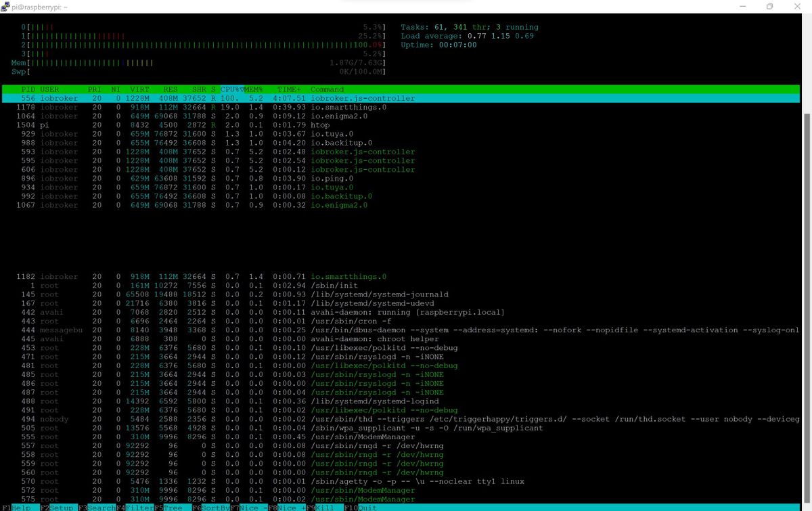Select io.backitup.0 process PID 988
Viewport: 812px width, 511px height.
point(401,143)
